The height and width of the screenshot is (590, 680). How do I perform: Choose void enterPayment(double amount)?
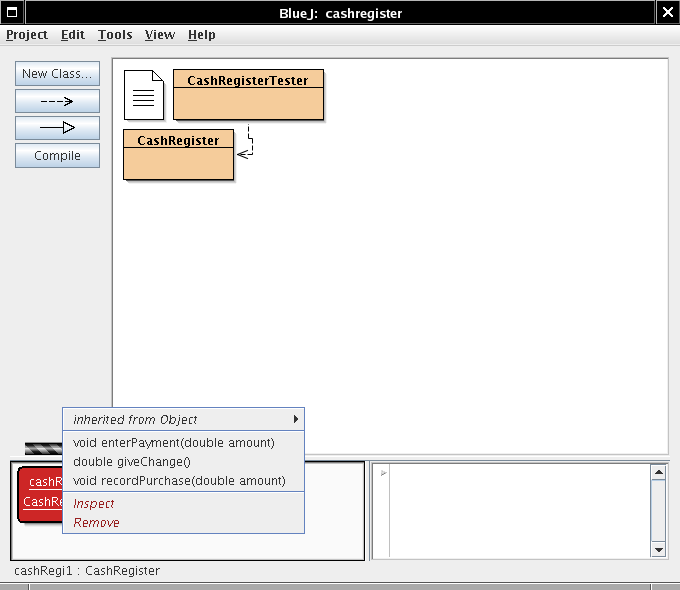173,442
